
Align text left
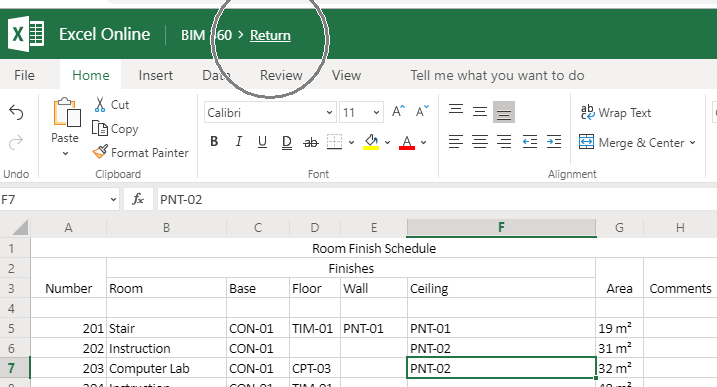pos(456,142)
